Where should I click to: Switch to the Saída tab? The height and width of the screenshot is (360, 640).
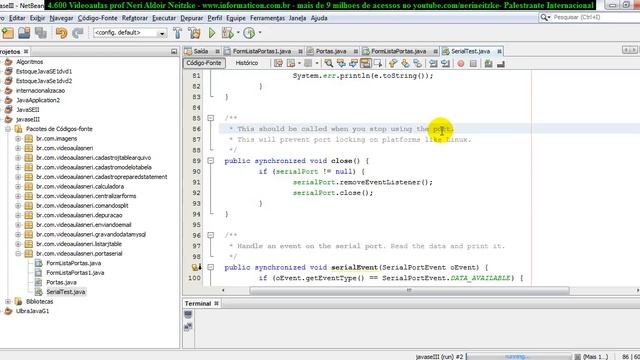[201, 51]
